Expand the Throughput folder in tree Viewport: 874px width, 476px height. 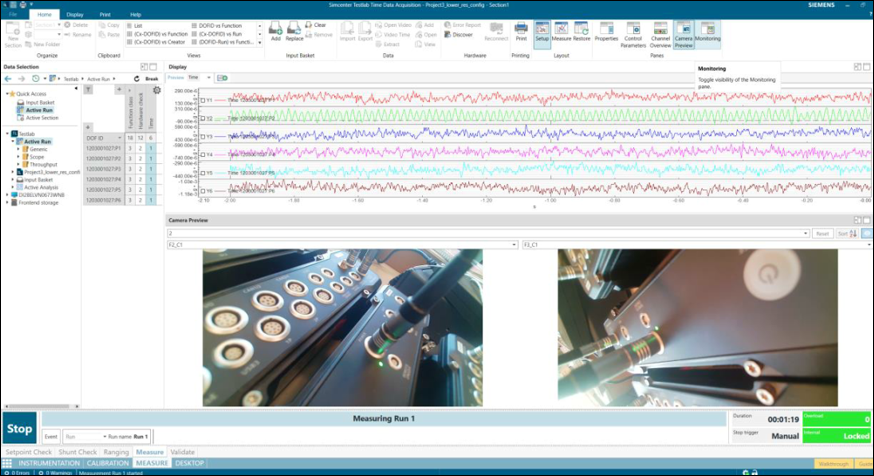tap(18, 164)
